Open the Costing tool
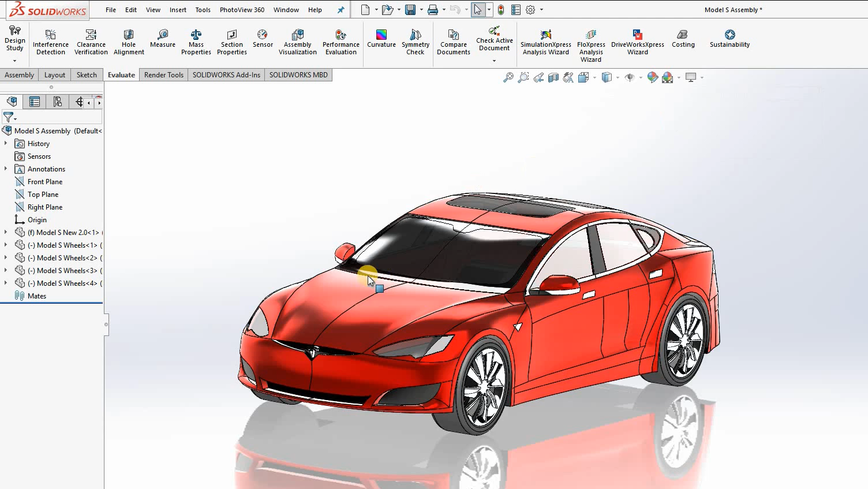The width and height of the screenshot is (868, 489). [x=683, y=40]
